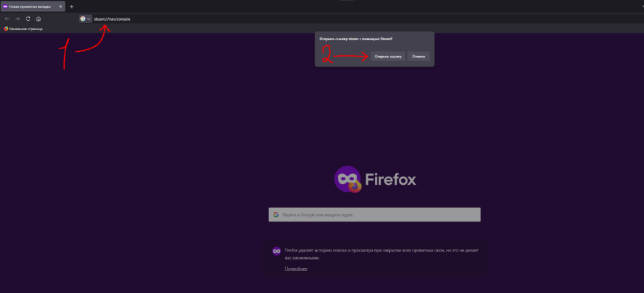644x293 pixels.
Task: Close the Новая приватная вкладка tab
Action: [x=62, y=6]
